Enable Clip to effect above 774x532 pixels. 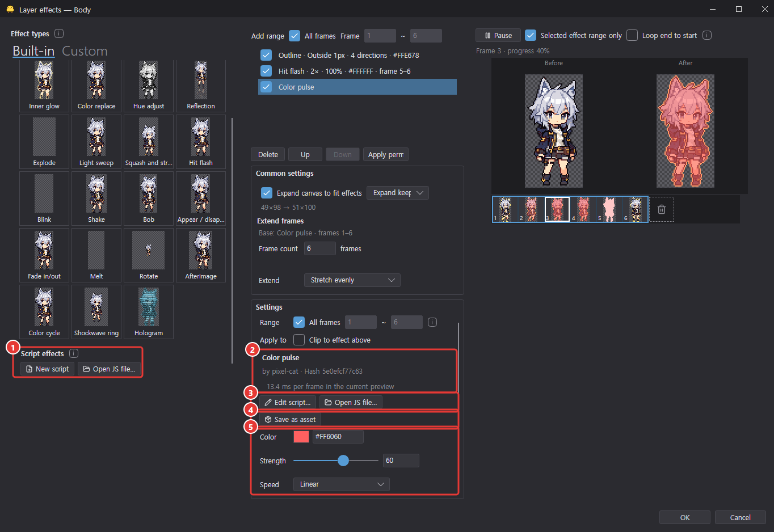[299, 340]
